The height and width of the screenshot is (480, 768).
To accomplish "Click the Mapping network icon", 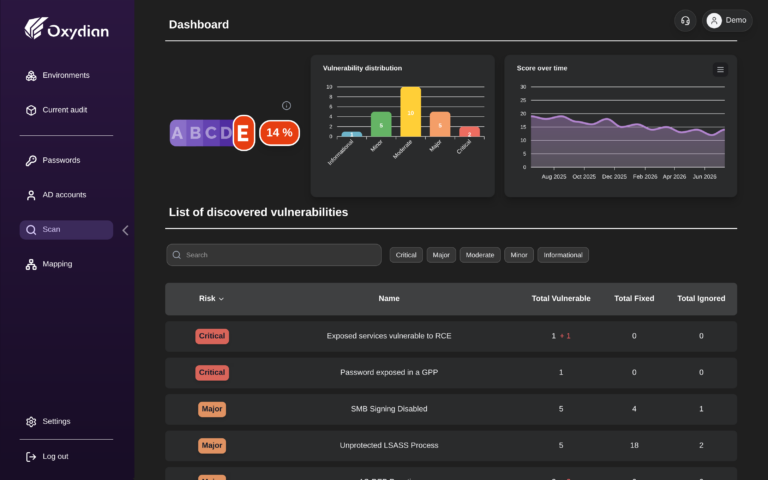I will 31,264.
